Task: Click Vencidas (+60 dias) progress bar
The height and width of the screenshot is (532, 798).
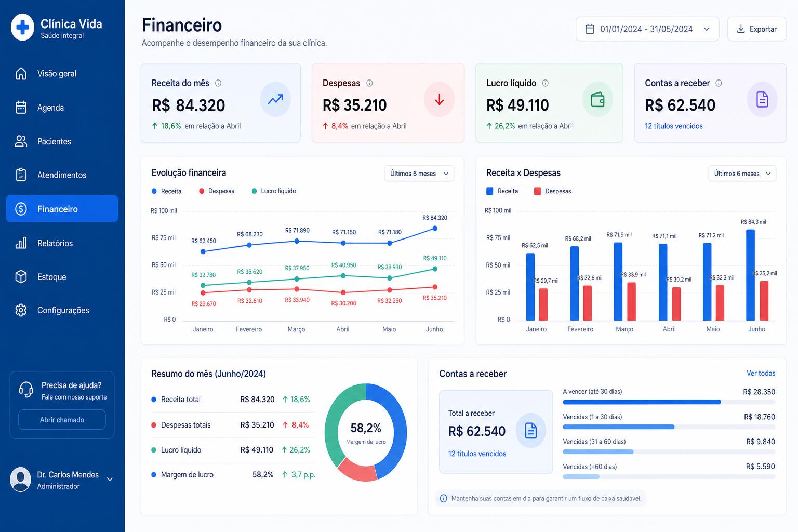Action: (x=669, y=477)
